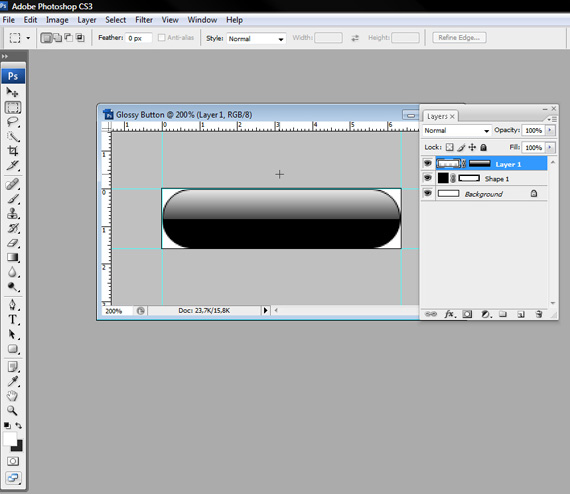
Task: Open the status bar info arrow menu
Action: [265, 310]
